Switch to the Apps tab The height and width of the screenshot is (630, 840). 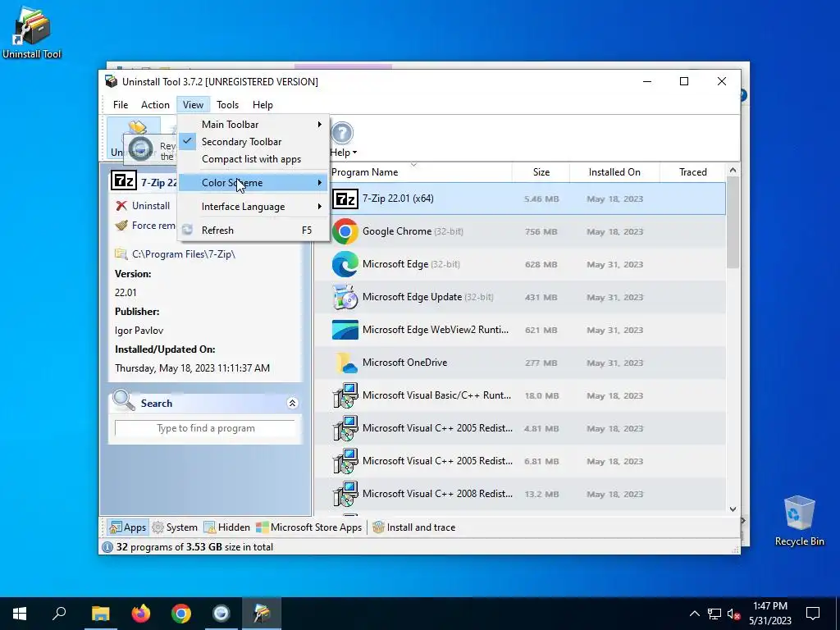point(127,527)
